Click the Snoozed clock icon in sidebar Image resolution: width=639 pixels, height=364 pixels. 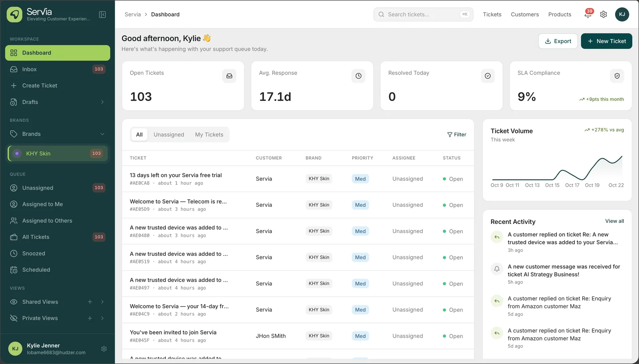14,253
